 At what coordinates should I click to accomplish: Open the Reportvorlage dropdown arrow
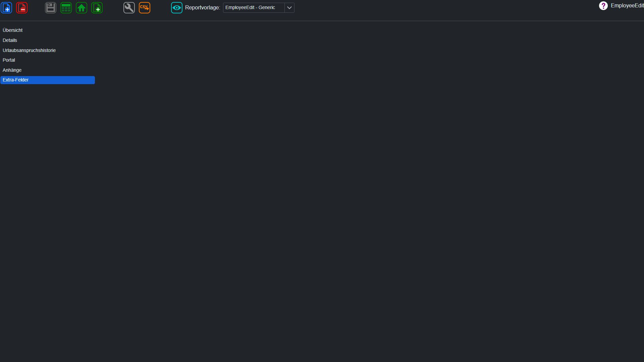pos(289,8)
